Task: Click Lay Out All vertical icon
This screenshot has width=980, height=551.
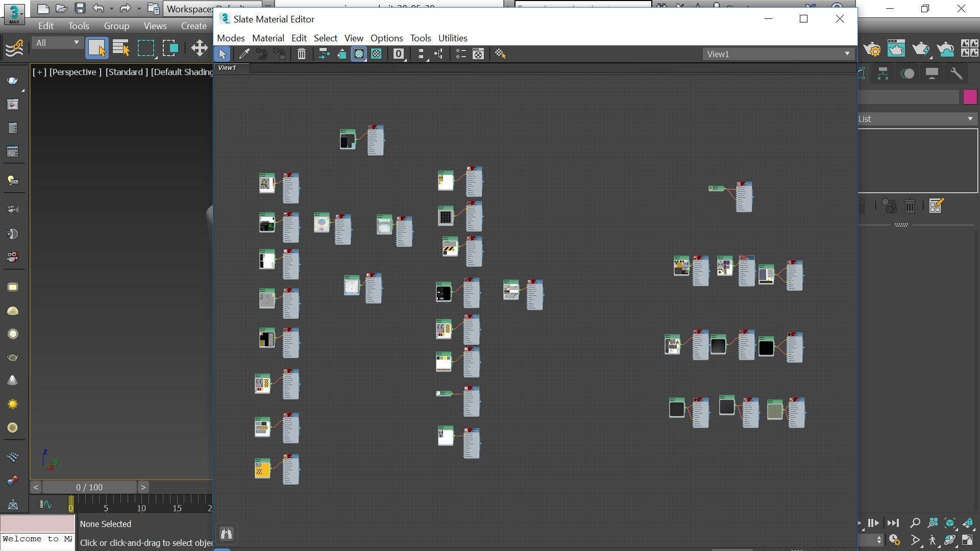Action: click(x=421, y=54)
